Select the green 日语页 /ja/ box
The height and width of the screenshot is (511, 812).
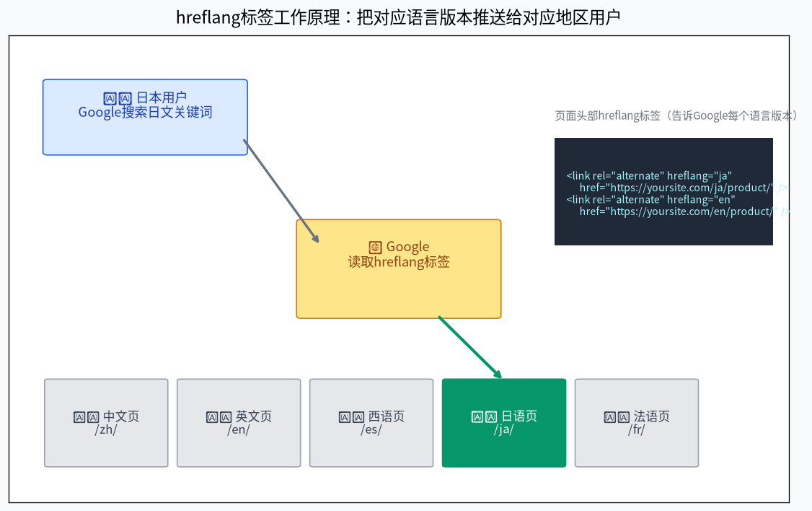click(504, 423)
